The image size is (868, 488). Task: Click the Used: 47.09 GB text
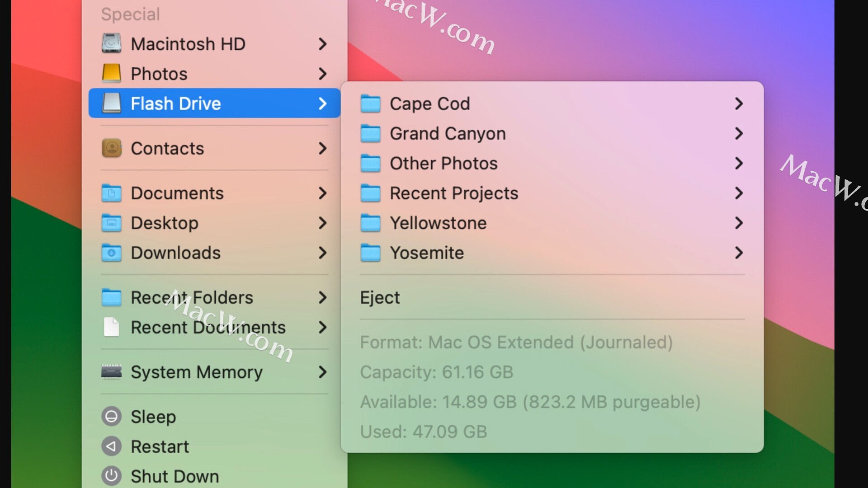point(424,432)
